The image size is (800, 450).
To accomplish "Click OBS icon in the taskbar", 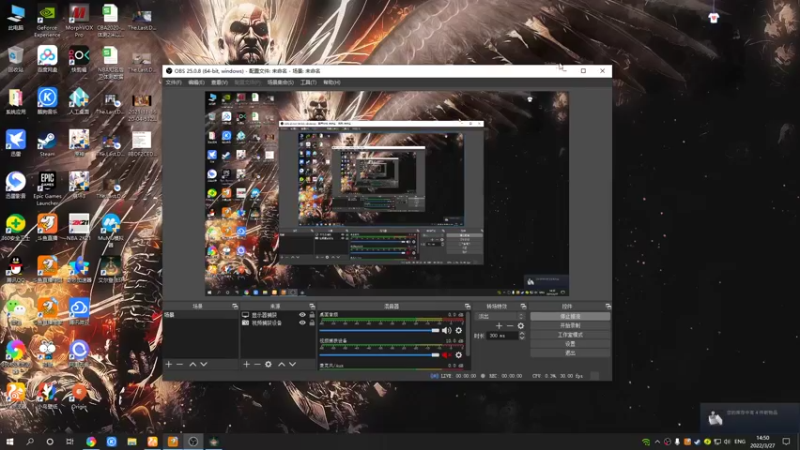I will point(193,441).
